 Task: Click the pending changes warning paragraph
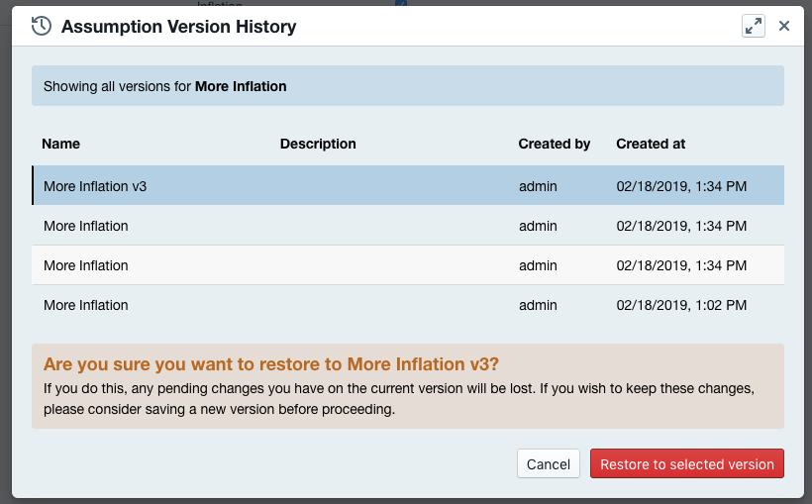[x=396, y=396]
